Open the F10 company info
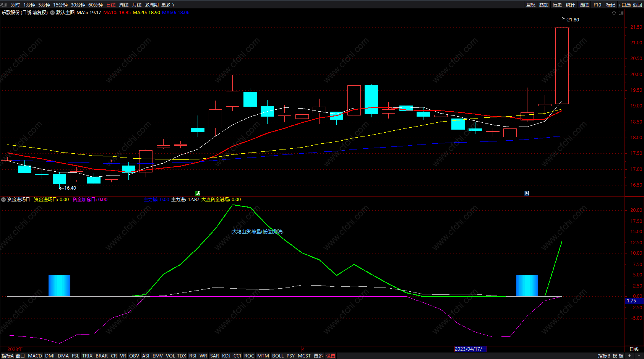644x359 pixels. (597, 5)
